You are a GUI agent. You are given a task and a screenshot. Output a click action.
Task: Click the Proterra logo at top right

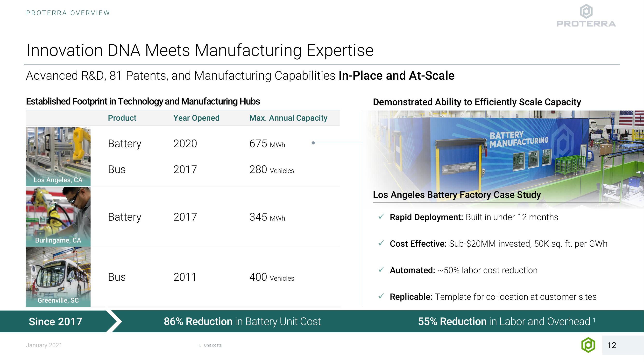[586, 15]
